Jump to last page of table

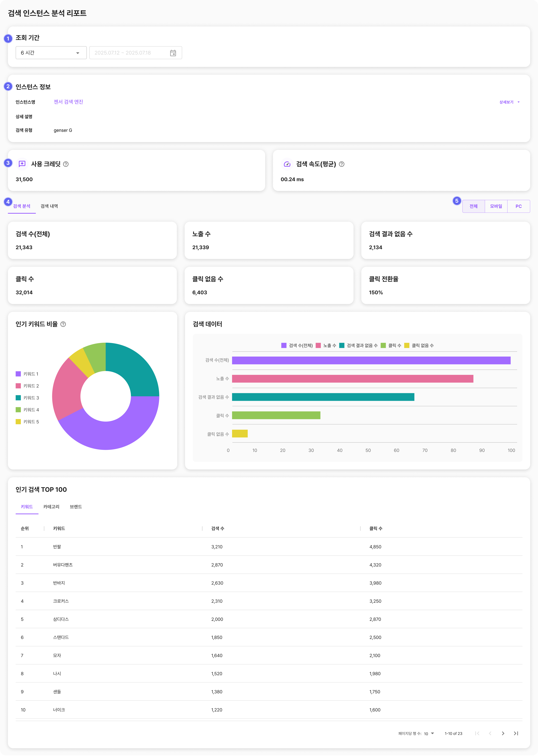(x=516, y=733)
